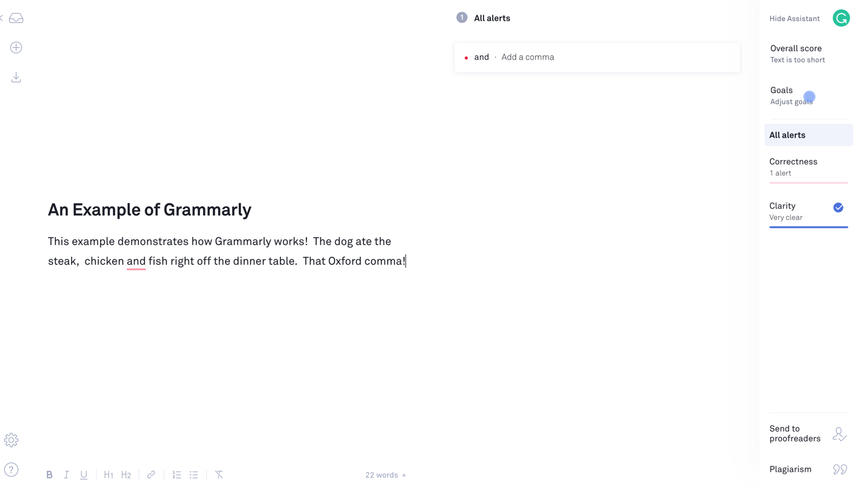Screen dimensions: 868x487
Task: Return to documents via the inbox icon
Action: coord(16,18)
